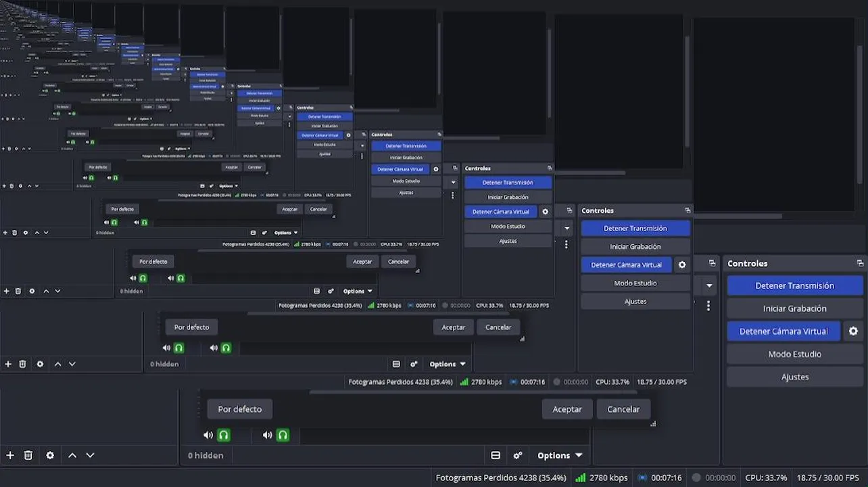Expand Options dropdown in the largest mirrored copy

coord(448,364)
